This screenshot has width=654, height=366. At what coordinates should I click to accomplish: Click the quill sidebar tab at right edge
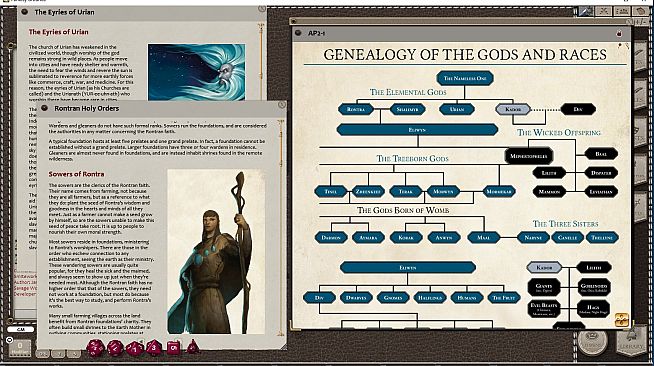[641, 56]
